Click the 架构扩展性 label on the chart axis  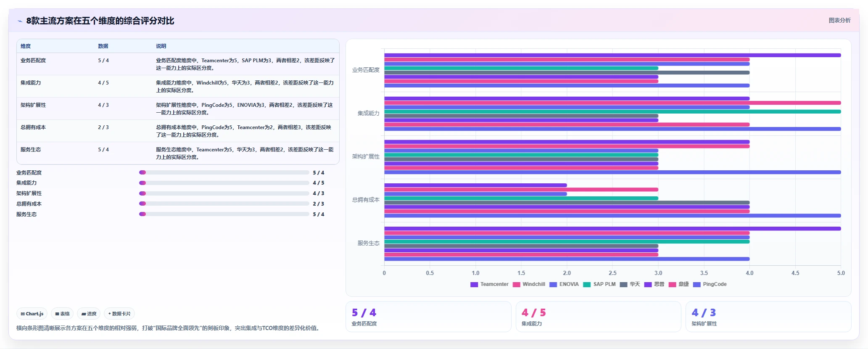click(x=366, y=157)
